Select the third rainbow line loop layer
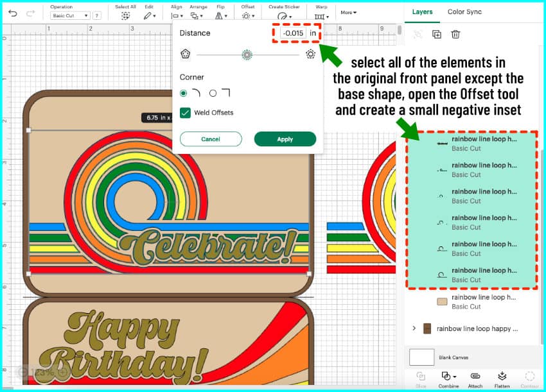The height and width of the screenshot is (392, 546). [x=472, y=196]
